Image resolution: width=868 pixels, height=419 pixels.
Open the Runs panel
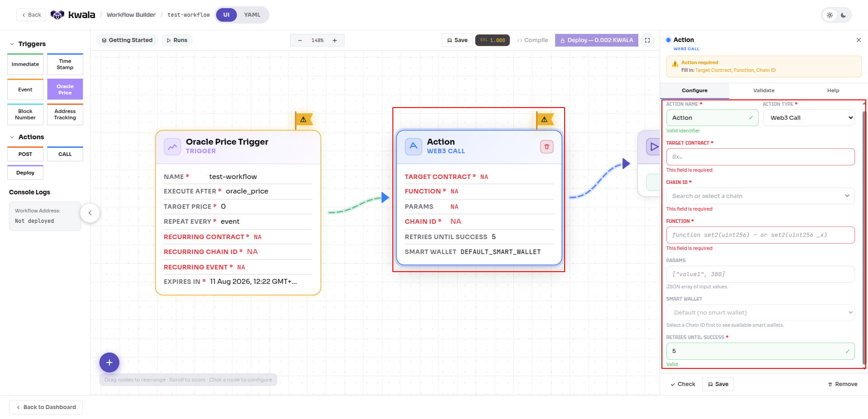[x=177, y=40]
